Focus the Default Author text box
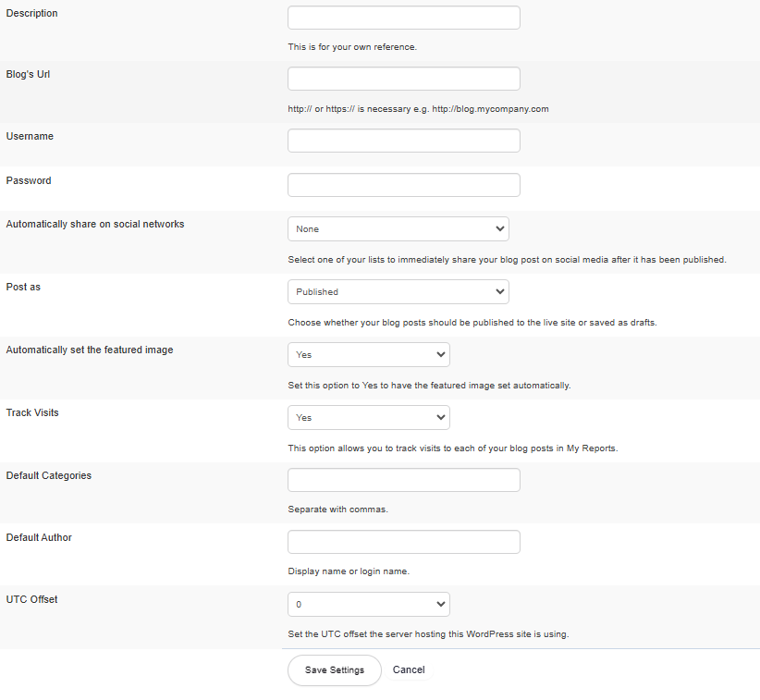 pyautogui.click(x=404, y=542)
